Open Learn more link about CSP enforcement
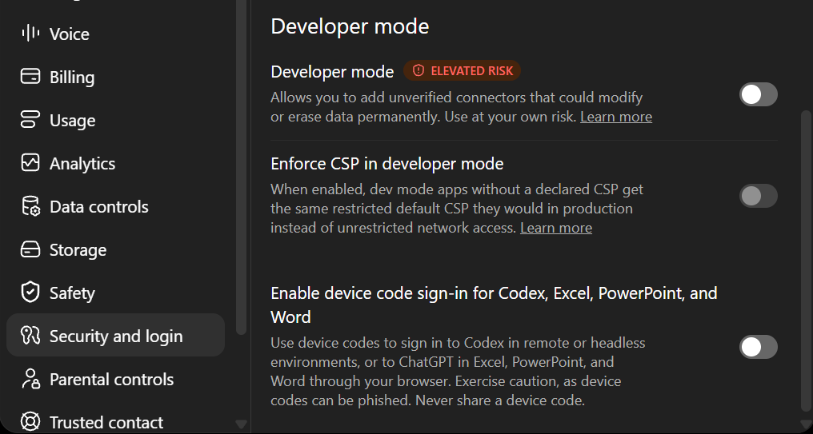This screenshot has width=813, height=434. [x=556, y=228]
